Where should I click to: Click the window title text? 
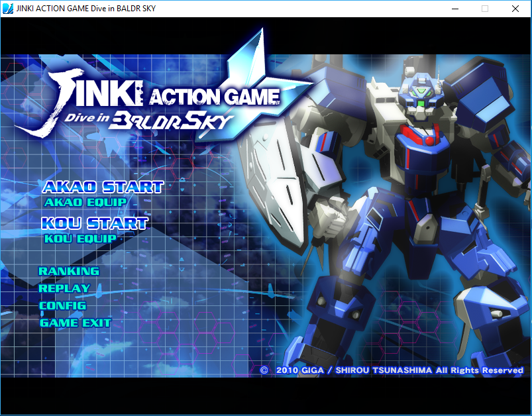pos(86,9)
